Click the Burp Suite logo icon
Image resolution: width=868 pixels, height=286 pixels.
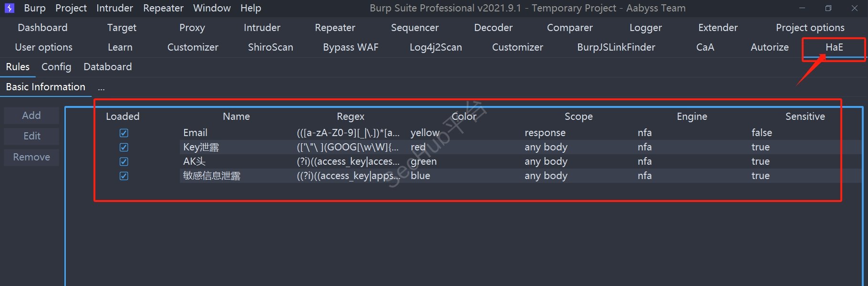(x=10, y=8)
